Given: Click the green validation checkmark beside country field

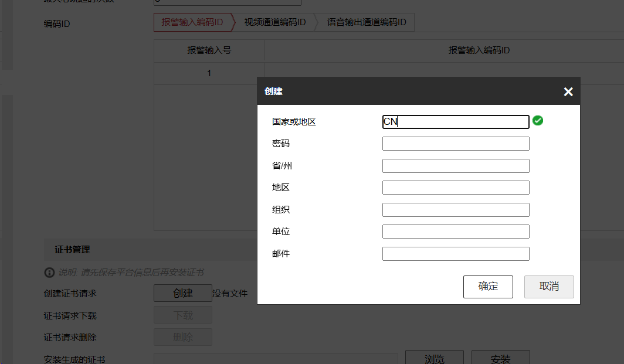Looking at the screenshot, I should pos(538,121).
